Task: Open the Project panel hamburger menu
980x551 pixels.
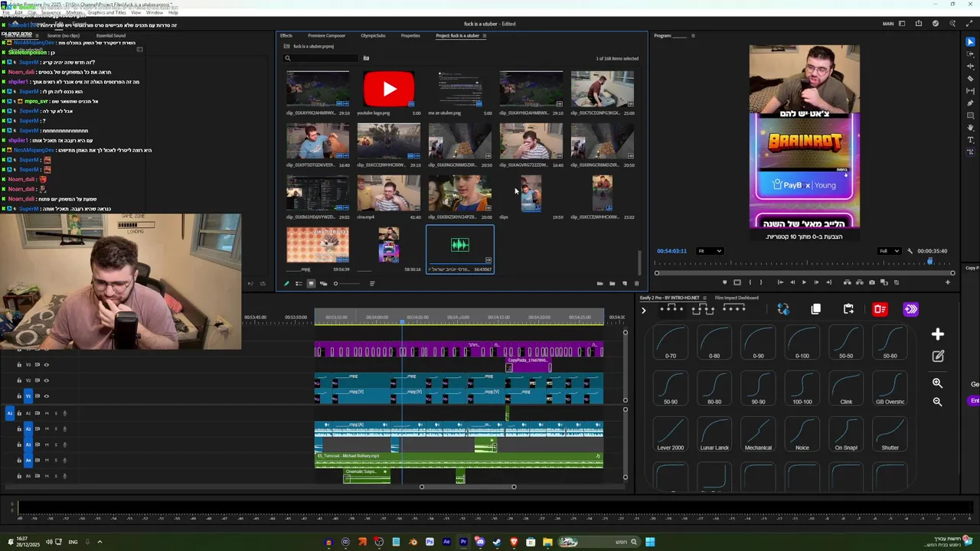Action: pyautogui.click(x=484, y=36)
